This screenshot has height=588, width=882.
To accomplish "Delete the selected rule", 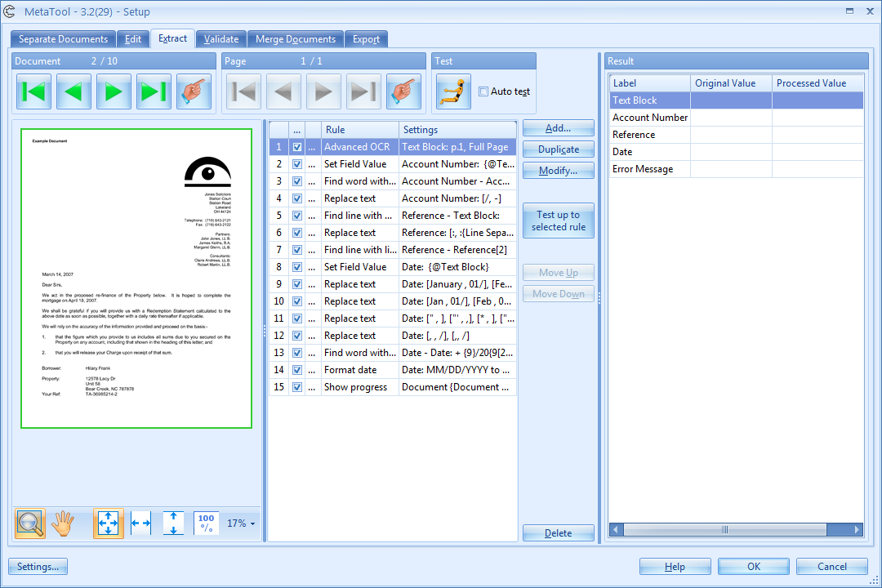I will click(x=558, y=532).
